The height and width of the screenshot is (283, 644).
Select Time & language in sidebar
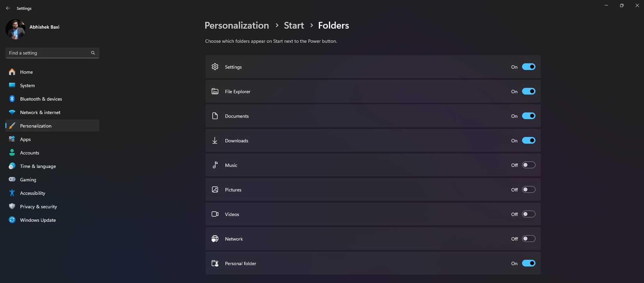pyautogui.click(x=38, y=166)
